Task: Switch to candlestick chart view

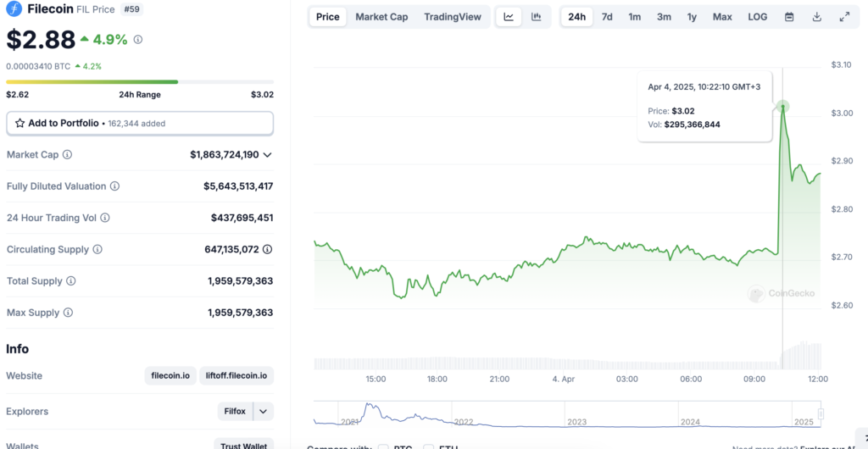Action: pyautogui.click(x=537, y=17)
